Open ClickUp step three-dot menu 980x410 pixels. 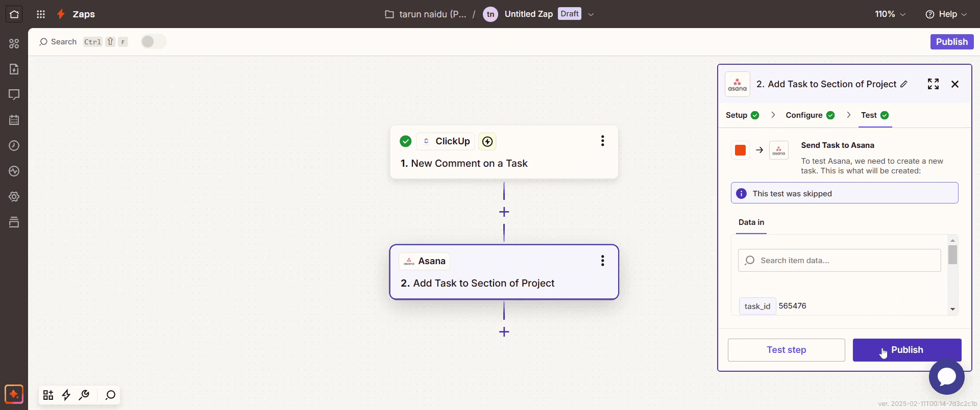(602, 141)
